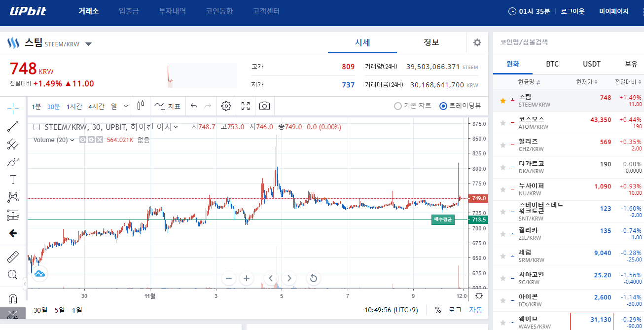Viewport: 644px width, 330px height.
Task: Select the text annotation tool
Action: tap(13, 180)
